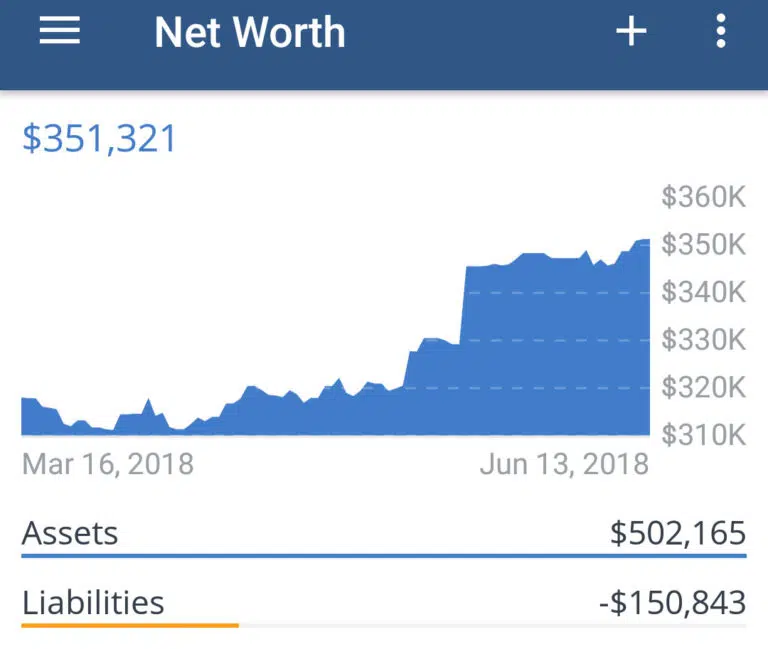Click the $310K axis label
This screenshot has width=768, height=649.
[704, 435]
